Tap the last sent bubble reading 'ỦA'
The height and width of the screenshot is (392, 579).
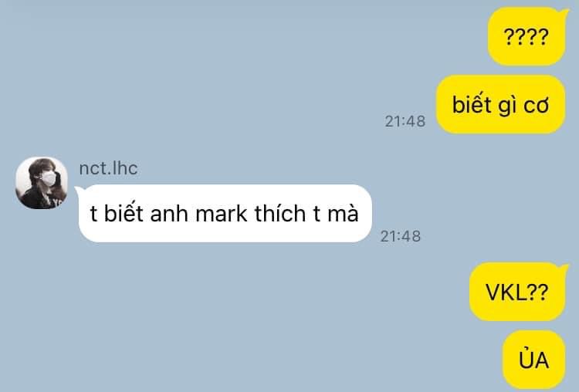534,360
